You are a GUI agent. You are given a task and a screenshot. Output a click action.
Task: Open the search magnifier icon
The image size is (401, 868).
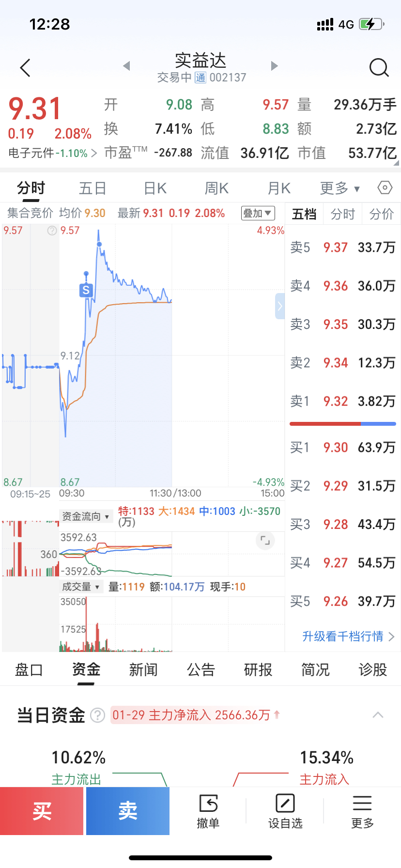click(x=379, y=68)
